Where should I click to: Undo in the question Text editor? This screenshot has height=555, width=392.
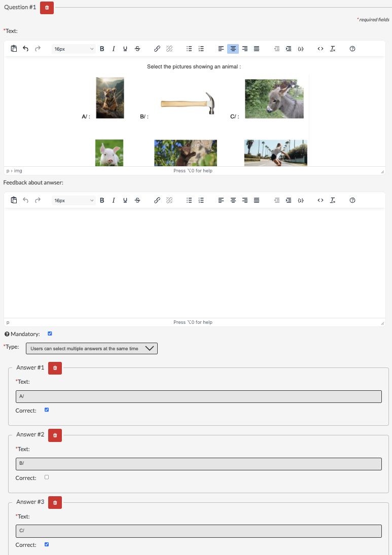click(x=25, y=49)
